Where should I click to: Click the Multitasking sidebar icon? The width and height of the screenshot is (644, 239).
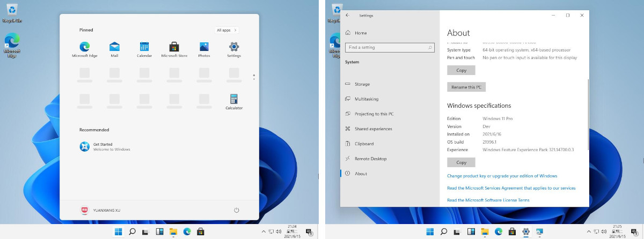348,99
